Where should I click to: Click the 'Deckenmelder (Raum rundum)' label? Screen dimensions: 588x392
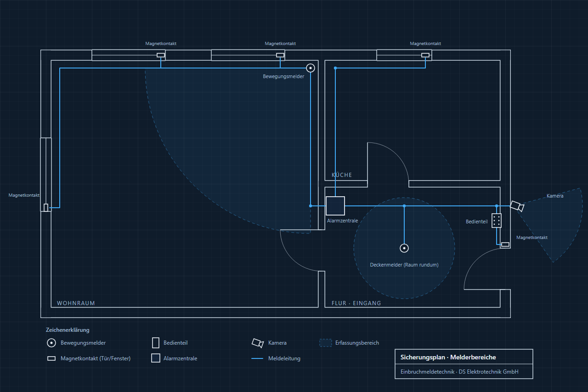pyautogui.click(x=404, y=265)
